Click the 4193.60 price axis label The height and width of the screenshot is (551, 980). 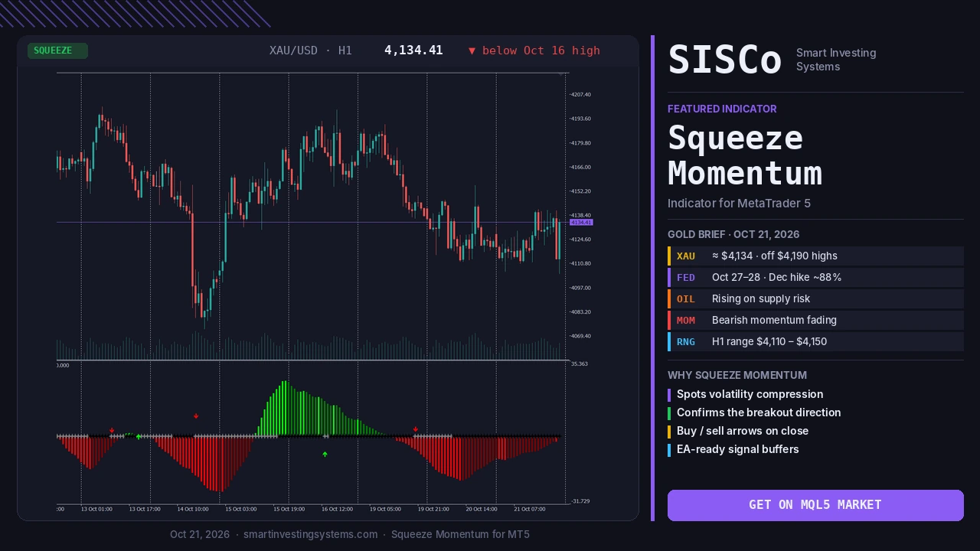coord(580,119)
